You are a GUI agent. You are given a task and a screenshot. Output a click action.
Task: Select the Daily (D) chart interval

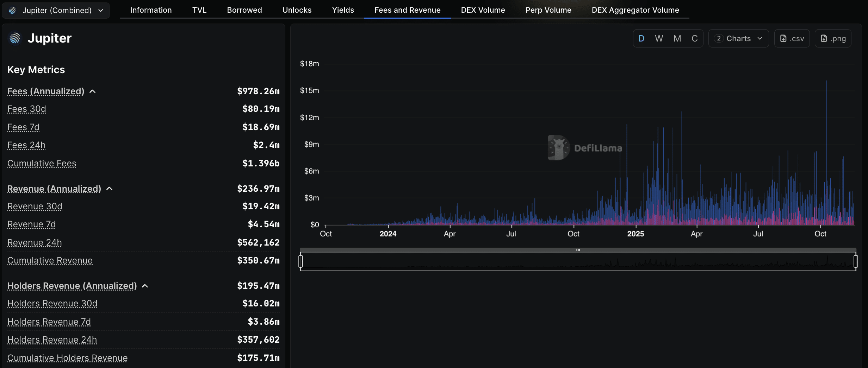641,38
